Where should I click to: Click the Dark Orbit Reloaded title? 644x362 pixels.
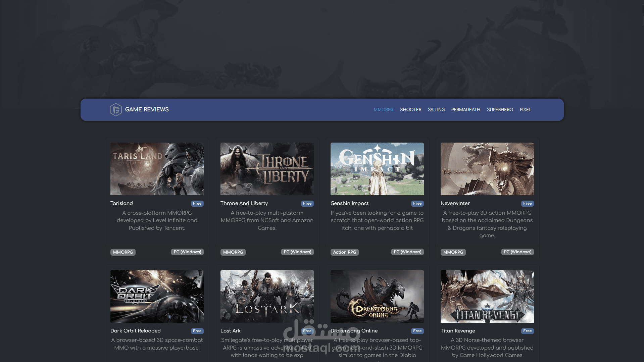136,331
